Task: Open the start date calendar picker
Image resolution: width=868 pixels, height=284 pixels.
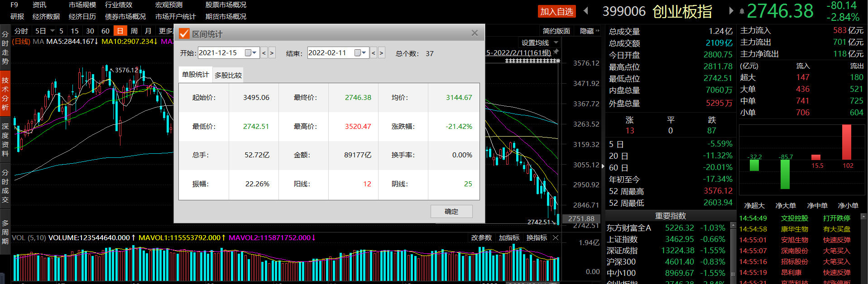Action: point(250,53)
